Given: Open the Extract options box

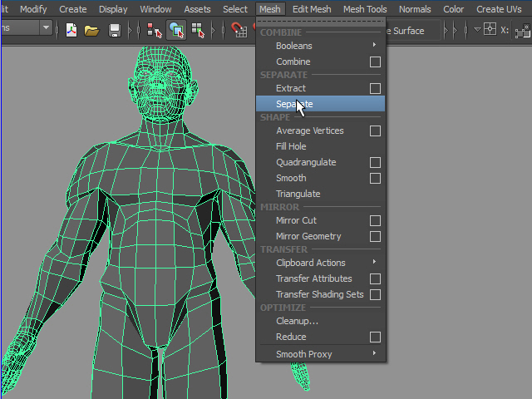Looking at the screenshot, I should (x=375, y=88).
